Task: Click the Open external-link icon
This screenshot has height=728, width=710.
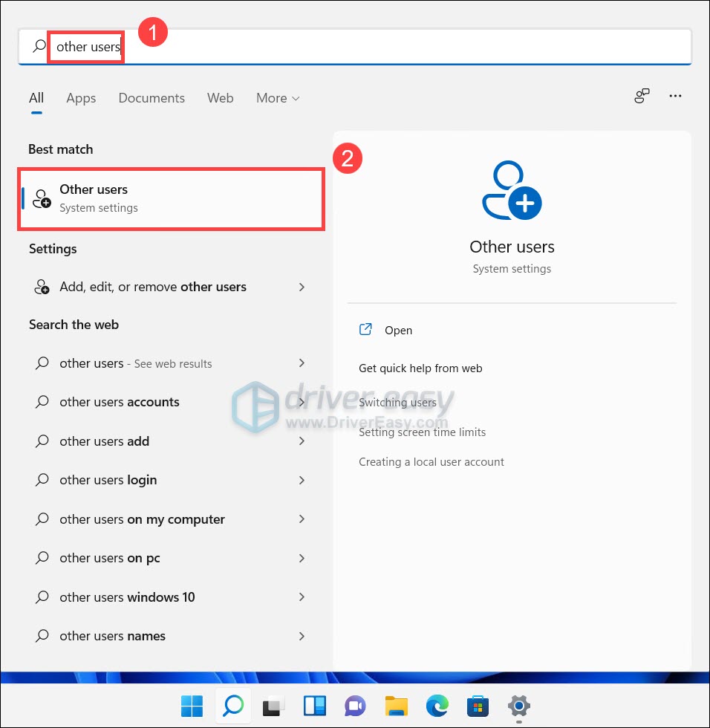Action: click(x=365, y=329)
